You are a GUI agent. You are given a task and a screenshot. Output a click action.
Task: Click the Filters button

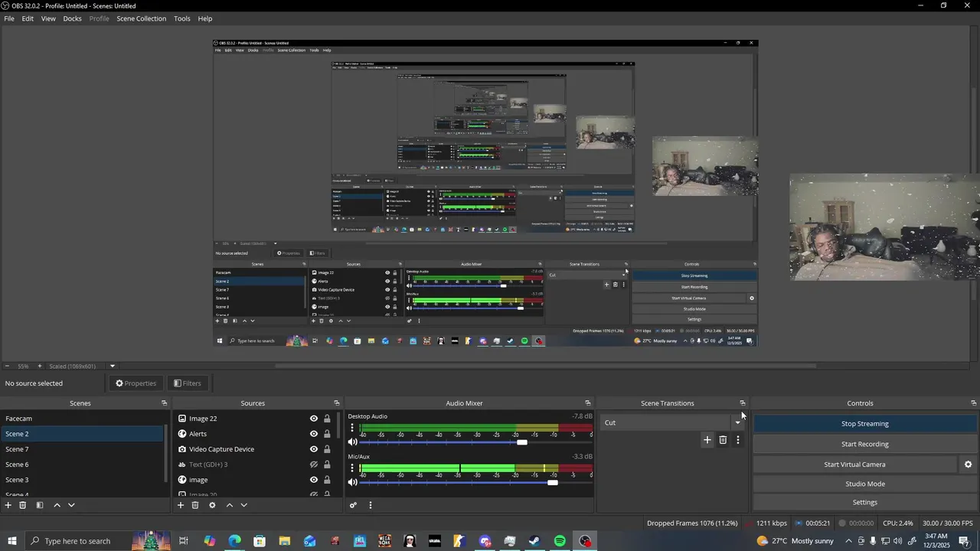188,383
